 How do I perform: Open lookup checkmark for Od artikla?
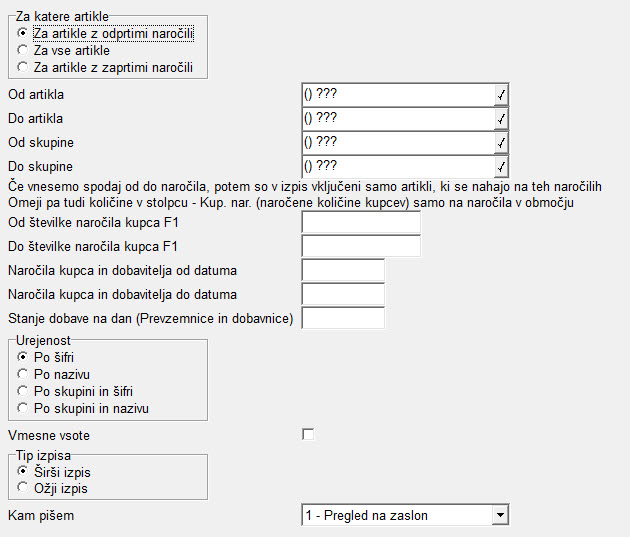click(x=501, y=95)
